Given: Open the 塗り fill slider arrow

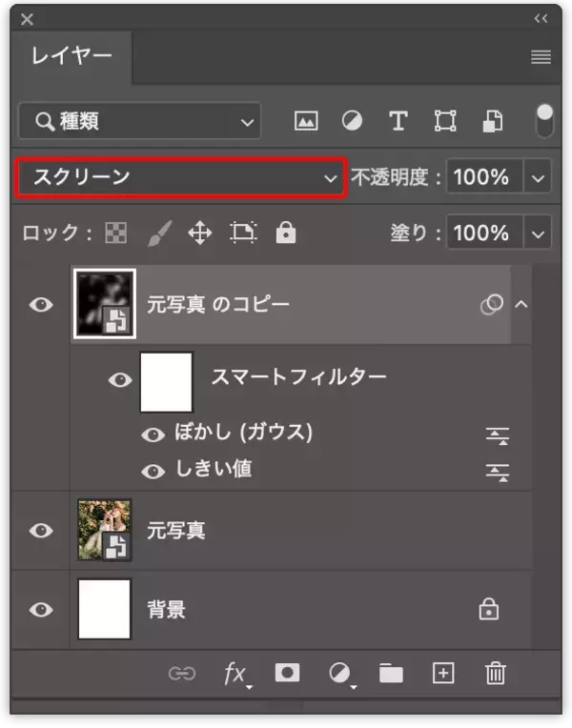Looking at the screenshot, I should point(538,233).
